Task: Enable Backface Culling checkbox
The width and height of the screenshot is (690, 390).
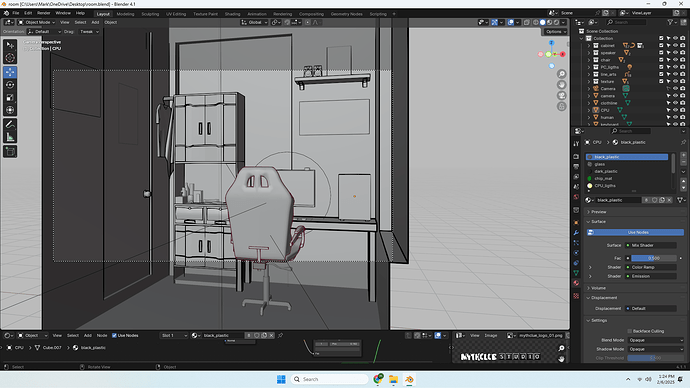Action: (x=630, y=331)
